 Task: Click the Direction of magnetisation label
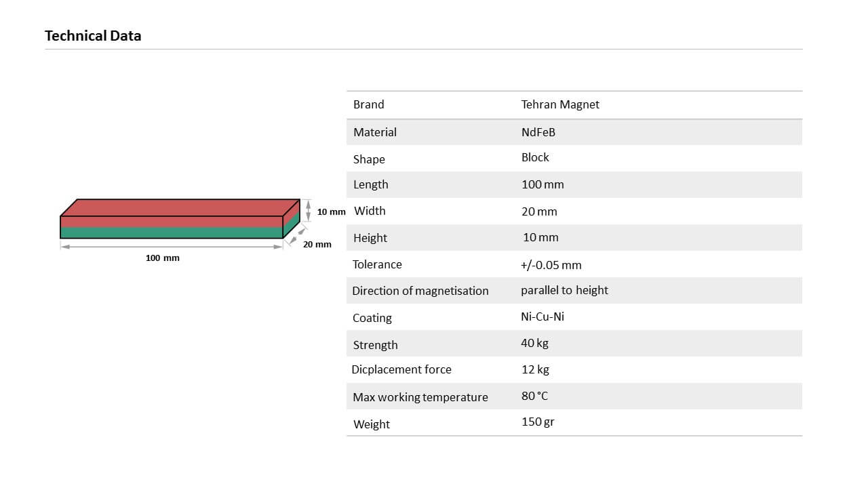point(420,291)
